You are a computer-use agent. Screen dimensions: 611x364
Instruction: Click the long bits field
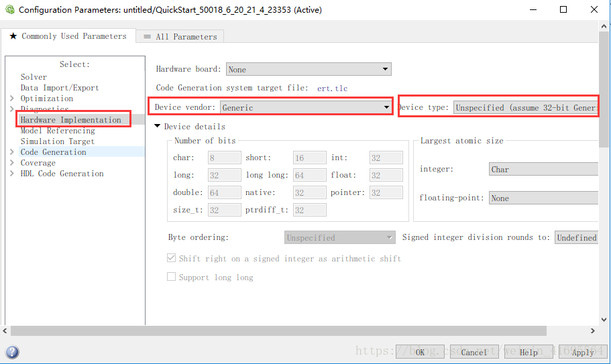click(x=225, y=175)
